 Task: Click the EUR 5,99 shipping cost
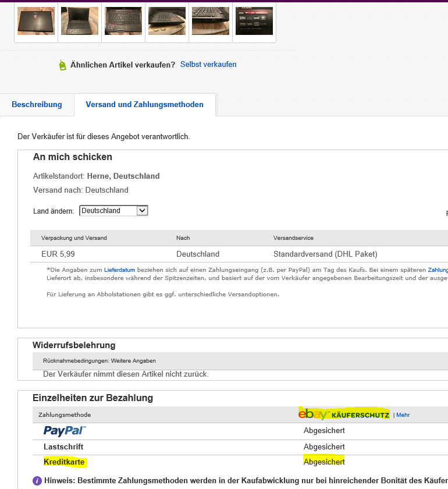[x=58, y=254]
